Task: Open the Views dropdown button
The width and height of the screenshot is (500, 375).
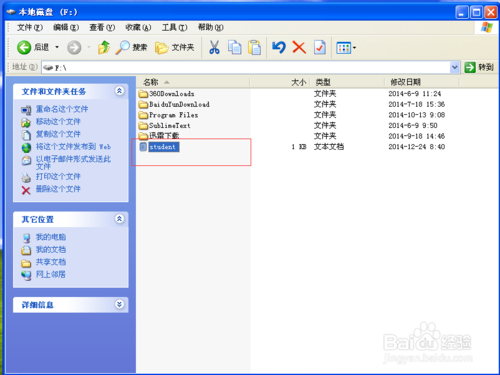Action: click(346, 48)
